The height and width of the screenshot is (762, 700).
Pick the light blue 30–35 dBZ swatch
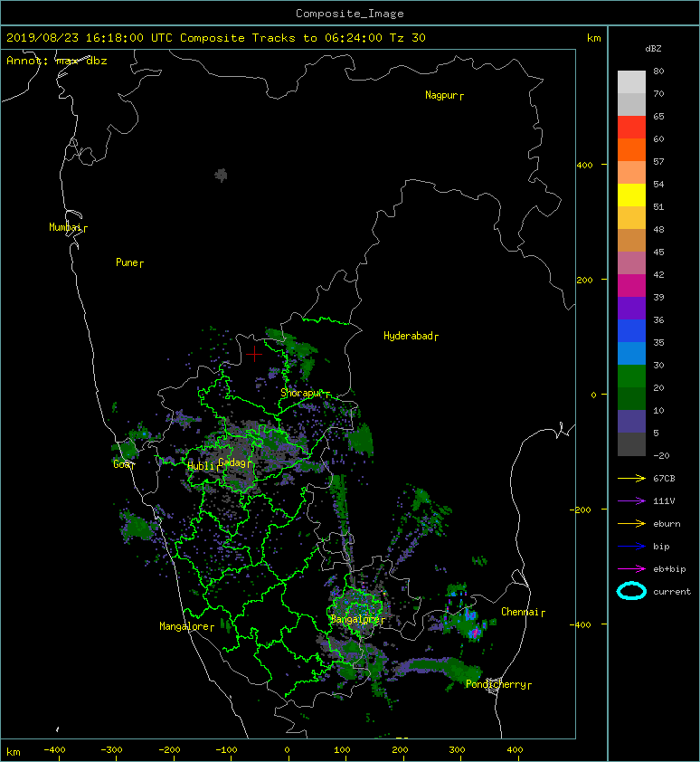point(631,354)
